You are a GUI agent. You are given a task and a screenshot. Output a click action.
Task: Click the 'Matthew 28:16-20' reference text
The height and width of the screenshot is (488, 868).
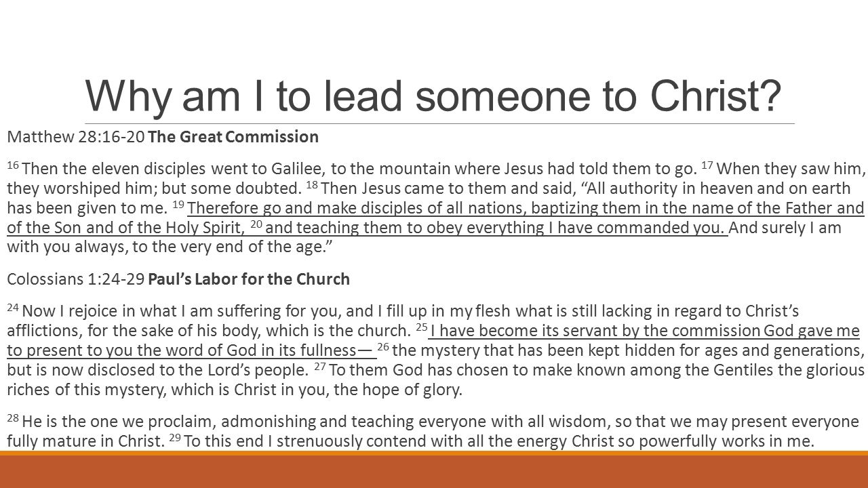coord(76,138)
